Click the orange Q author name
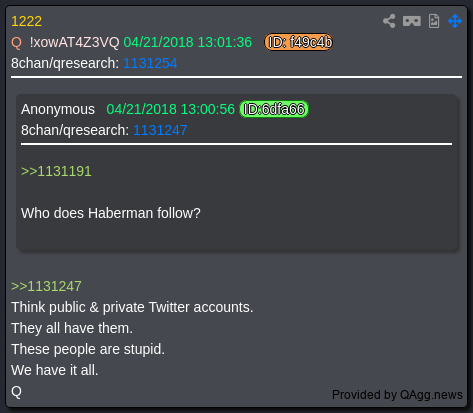Image resolution: width=473 pixels, height=413 pixels. [16, 43]
